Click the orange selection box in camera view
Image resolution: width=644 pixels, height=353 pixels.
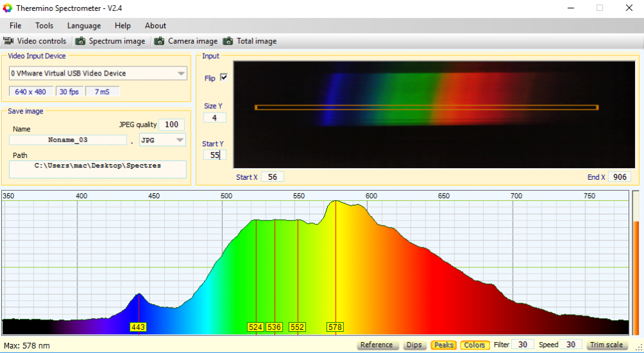(x=426, y=108)
